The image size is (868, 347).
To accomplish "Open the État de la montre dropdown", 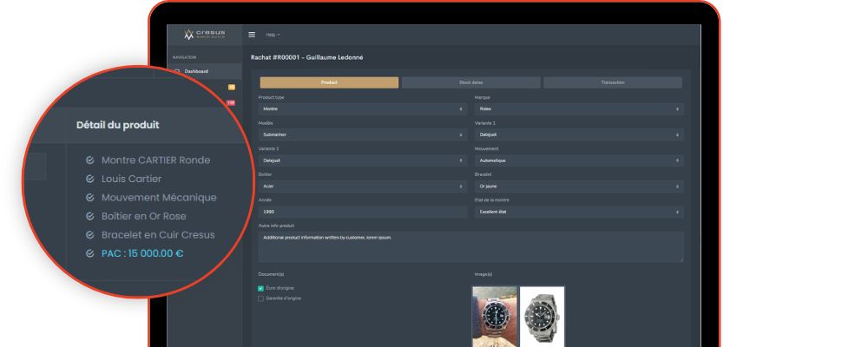I will tap(579, 212).
